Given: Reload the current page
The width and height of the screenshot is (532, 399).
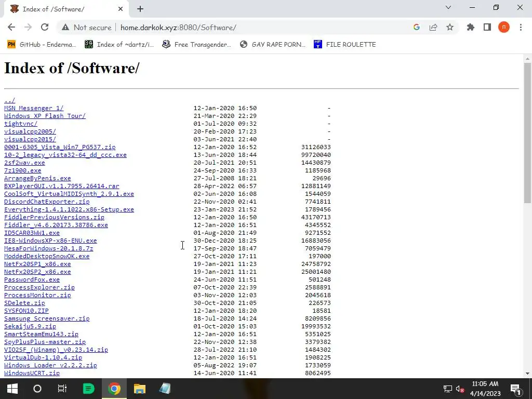Looking at the screenshot, I should click(x=45, y=27).
